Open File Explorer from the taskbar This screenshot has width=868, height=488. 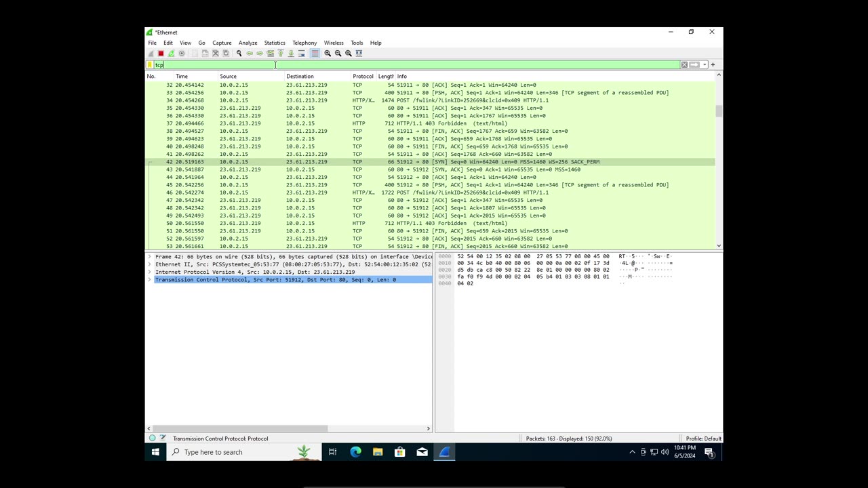coord(378,452)
